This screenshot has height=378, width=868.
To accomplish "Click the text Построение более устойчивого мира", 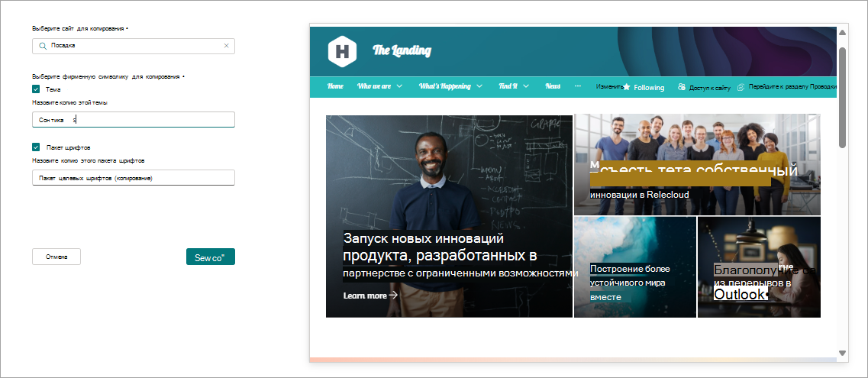I will click(x=630, y=276).
